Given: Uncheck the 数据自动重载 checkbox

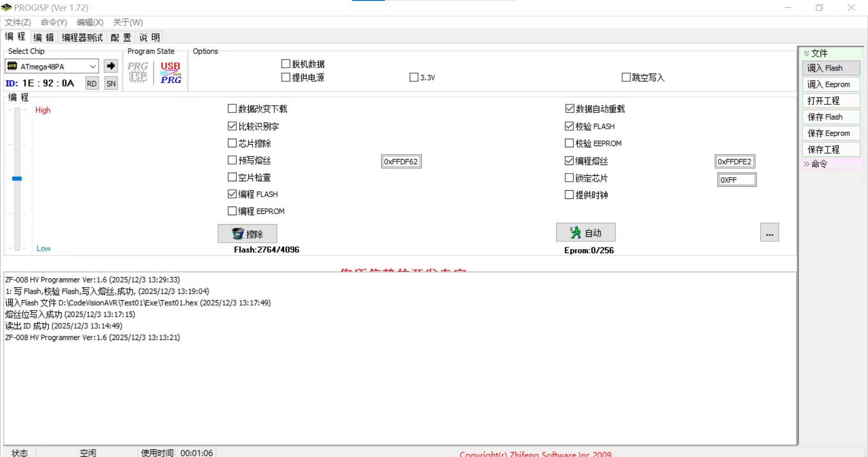Looking at the screenshot, I should click(570, 108).
